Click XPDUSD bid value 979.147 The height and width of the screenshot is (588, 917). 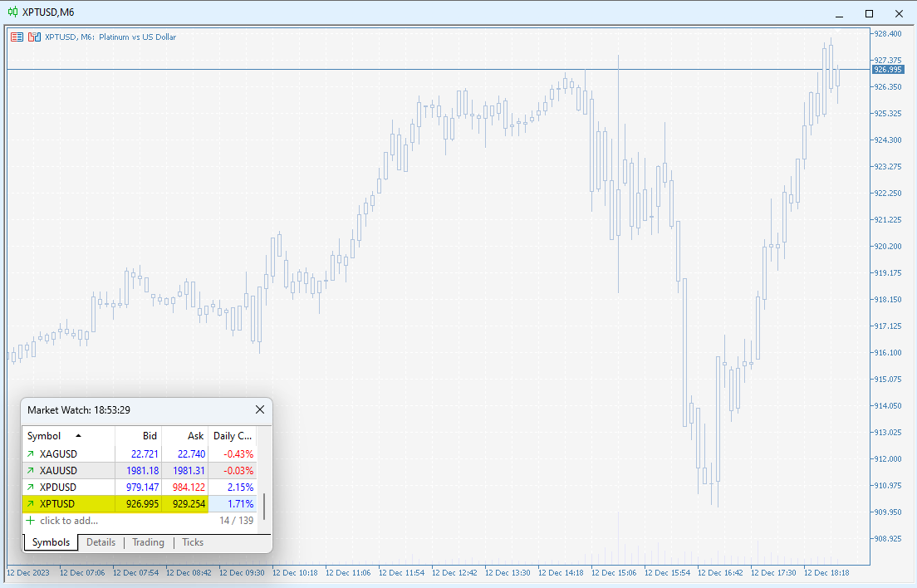point(142,487)
